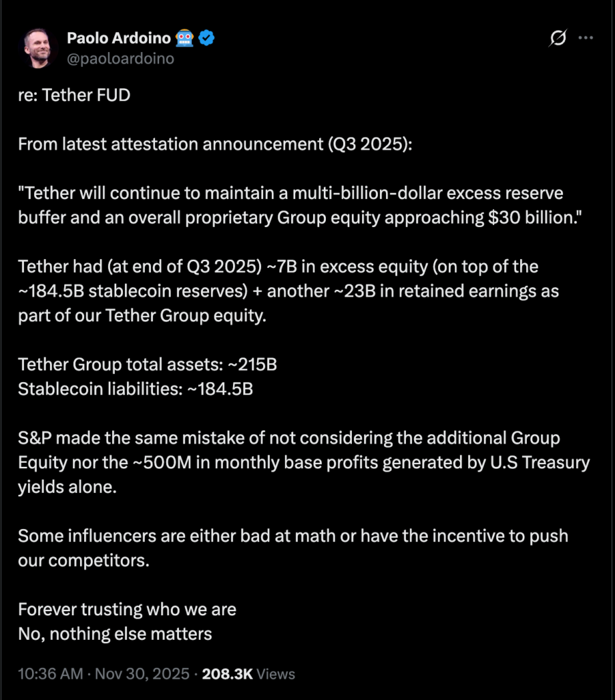615x700 pixels.
Task: Click the "Forever trusting who we are" line
Action: [127, 609]
